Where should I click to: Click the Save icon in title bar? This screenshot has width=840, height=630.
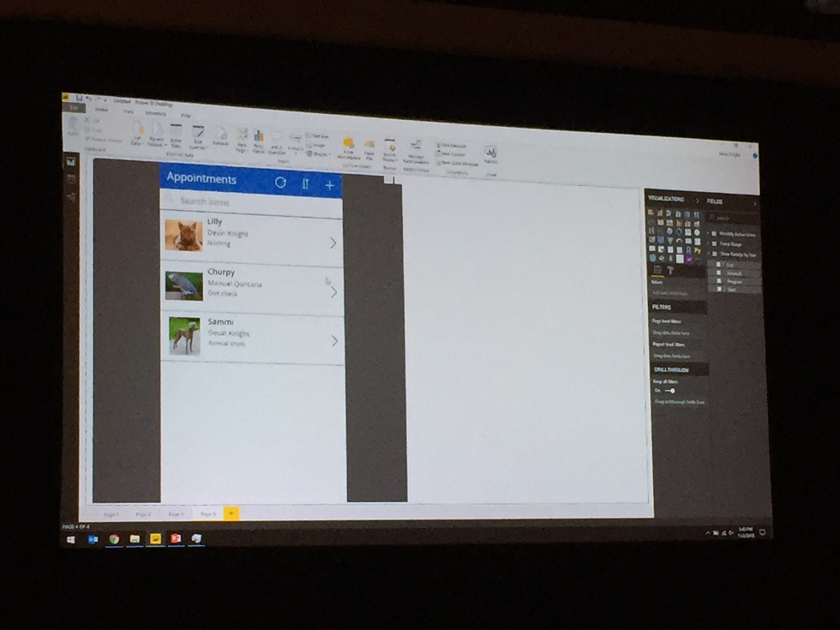click(x=79, y=98)
